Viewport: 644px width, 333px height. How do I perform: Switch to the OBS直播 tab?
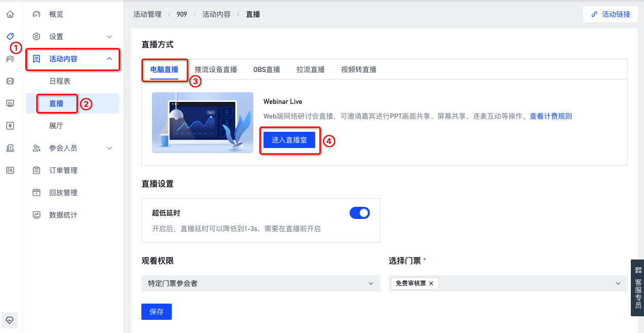pos(267,69)
